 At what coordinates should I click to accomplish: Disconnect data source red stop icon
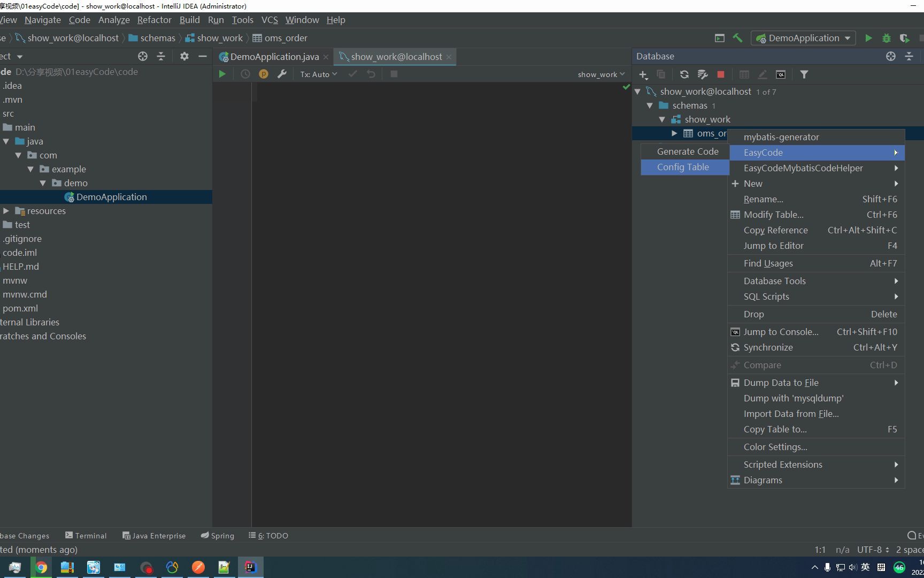point(721,74)
